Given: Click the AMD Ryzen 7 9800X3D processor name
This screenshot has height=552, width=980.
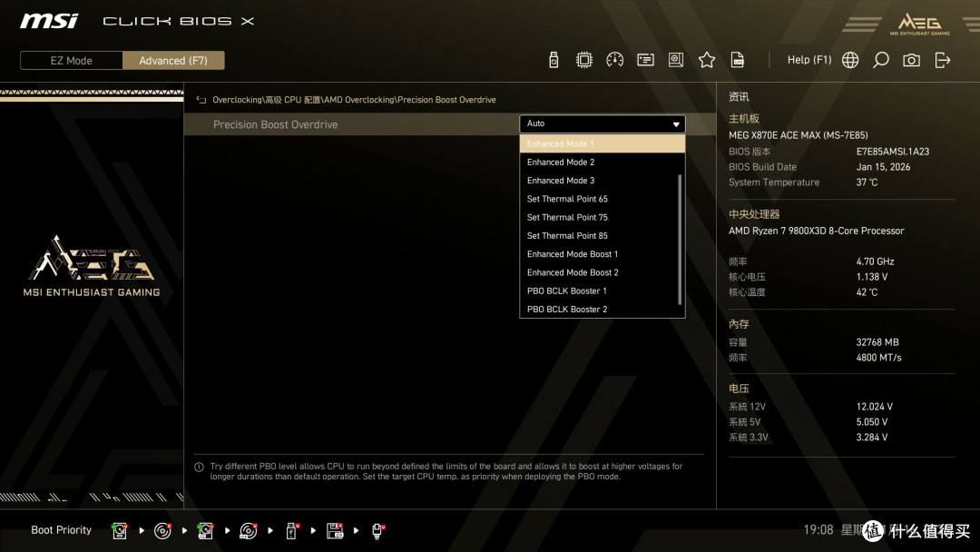Looking at the screenshot, I should tap(817, 231).
